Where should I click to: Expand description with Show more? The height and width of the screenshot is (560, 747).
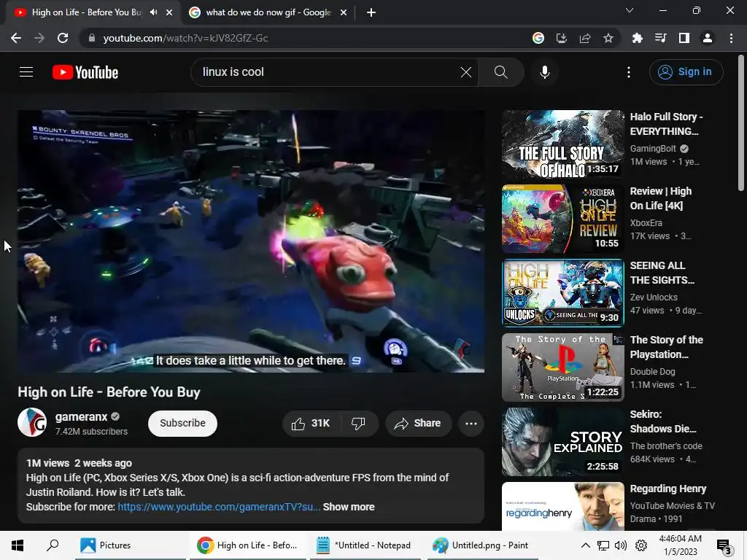point(349,507)
